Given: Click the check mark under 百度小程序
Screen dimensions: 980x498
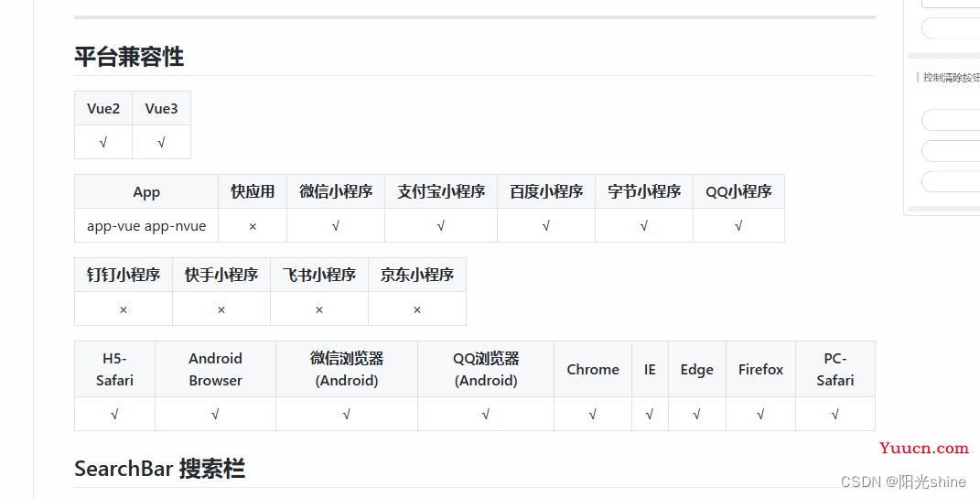Looking at the screenshot, I should [x=545, y=226].
